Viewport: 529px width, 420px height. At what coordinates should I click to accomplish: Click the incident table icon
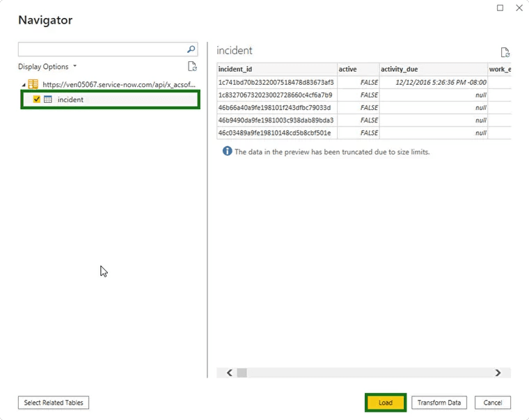(x=48, y=99)
